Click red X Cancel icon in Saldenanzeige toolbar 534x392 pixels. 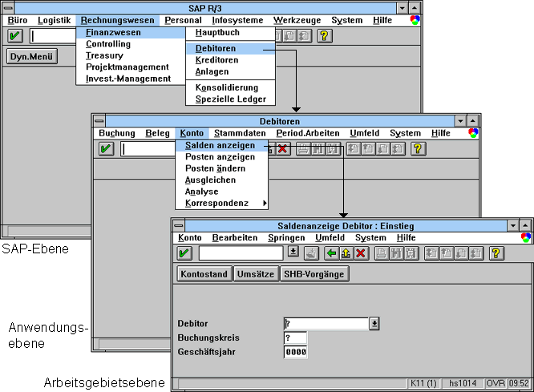coord(361,253)
